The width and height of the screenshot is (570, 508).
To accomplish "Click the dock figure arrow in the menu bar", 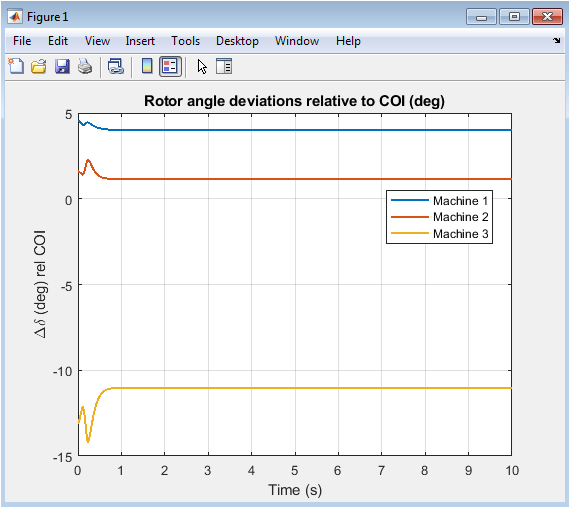I will 557,40.
